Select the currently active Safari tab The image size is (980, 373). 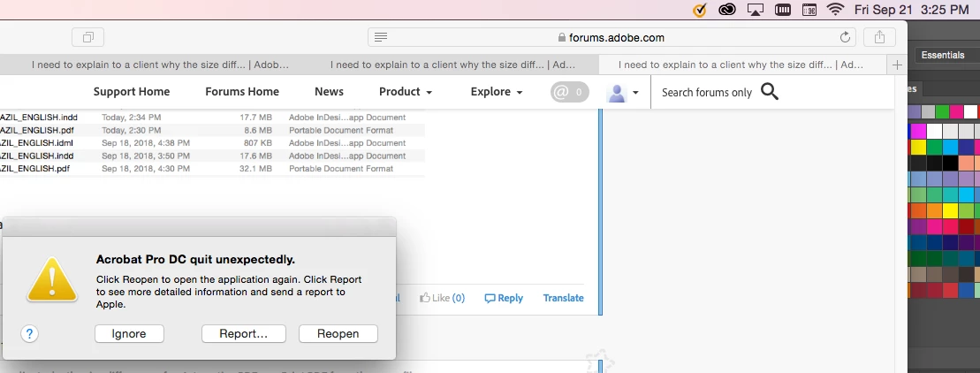tap(743, 65)
